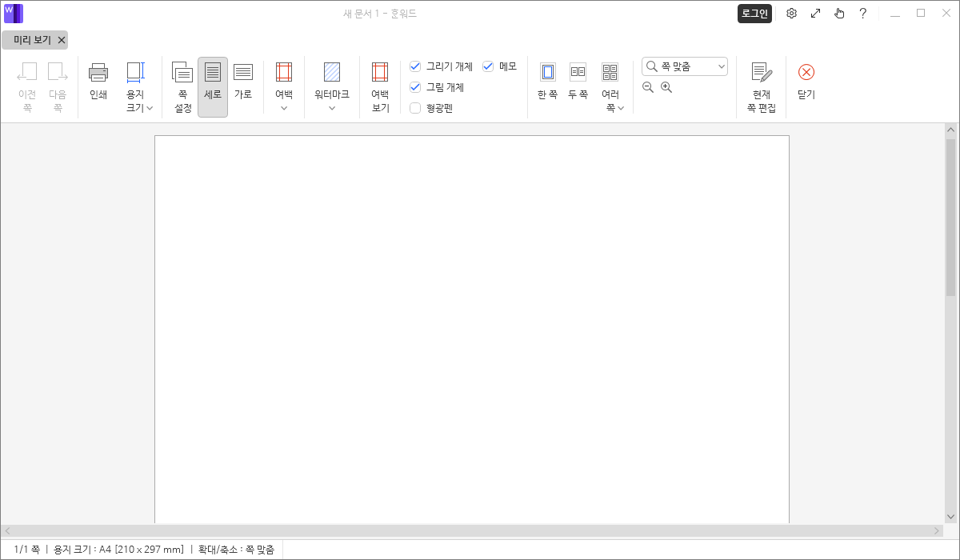The width and height of the screenshot is (960, 560).
Task: Uncheck 그리기 개체 checkbox
Action: coord(415,66)
